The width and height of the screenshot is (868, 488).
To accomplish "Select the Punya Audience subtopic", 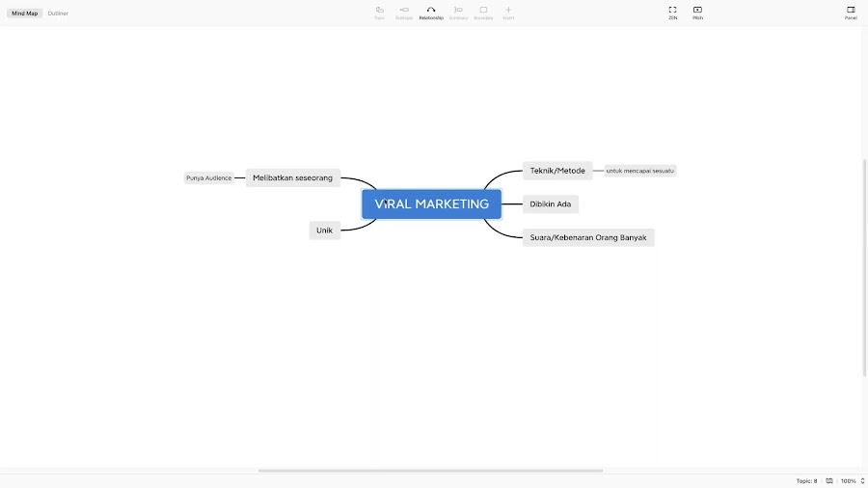I will click(208, 177).
